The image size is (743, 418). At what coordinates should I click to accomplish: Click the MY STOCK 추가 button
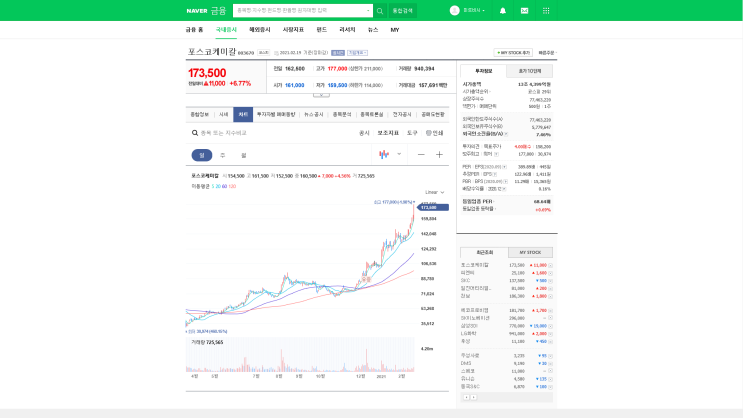513,53
